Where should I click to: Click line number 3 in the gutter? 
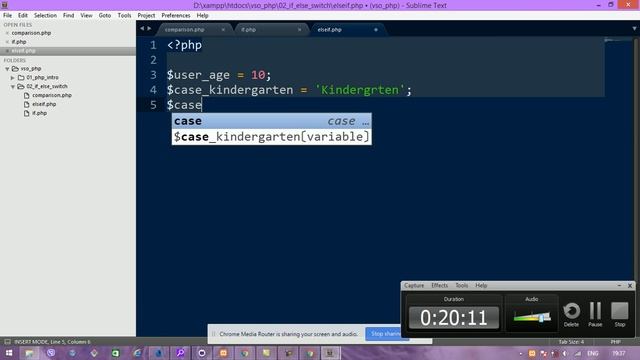153,75
